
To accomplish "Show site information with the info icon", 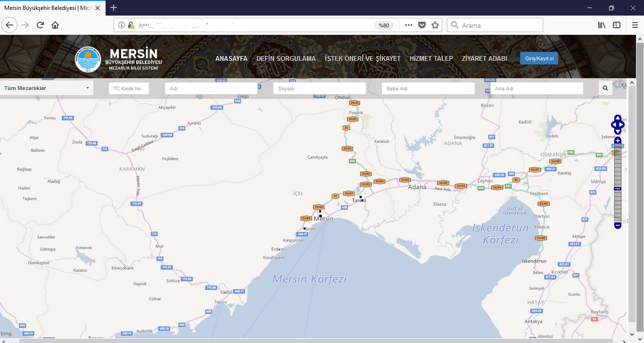I will 122,25.
